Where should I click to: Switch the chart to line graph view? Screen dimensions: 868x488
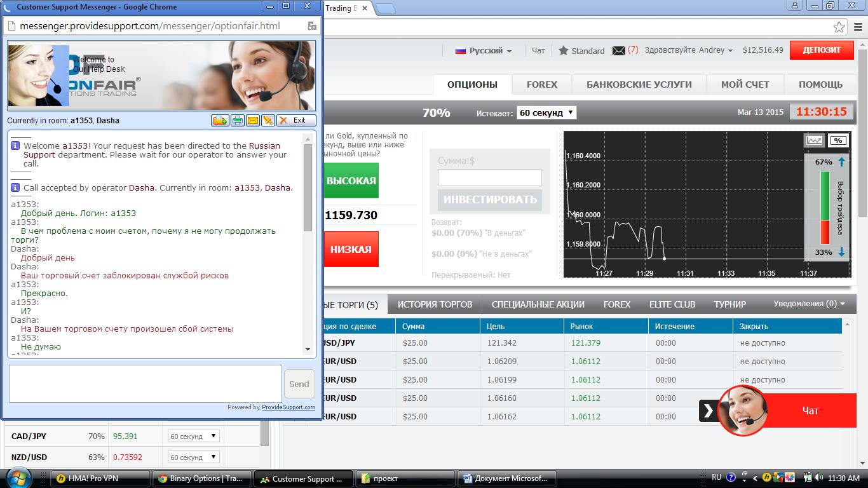point(813,140)
